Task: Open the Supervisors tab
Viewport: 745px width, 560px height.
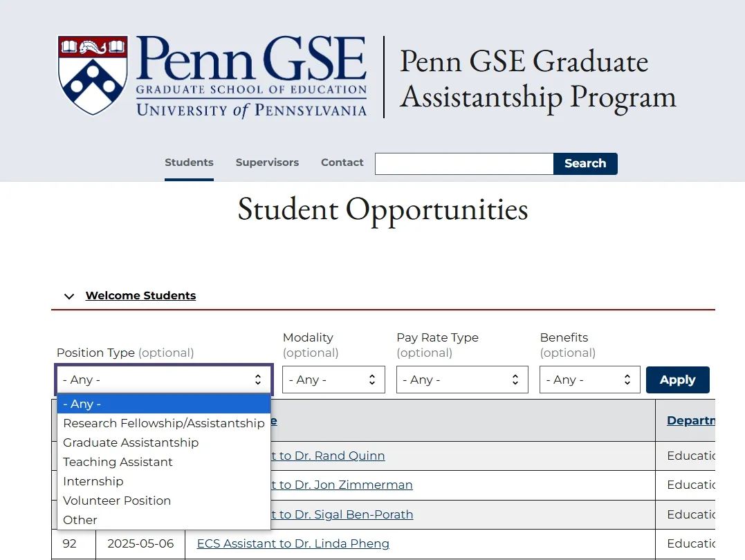Action: (267, 162)
